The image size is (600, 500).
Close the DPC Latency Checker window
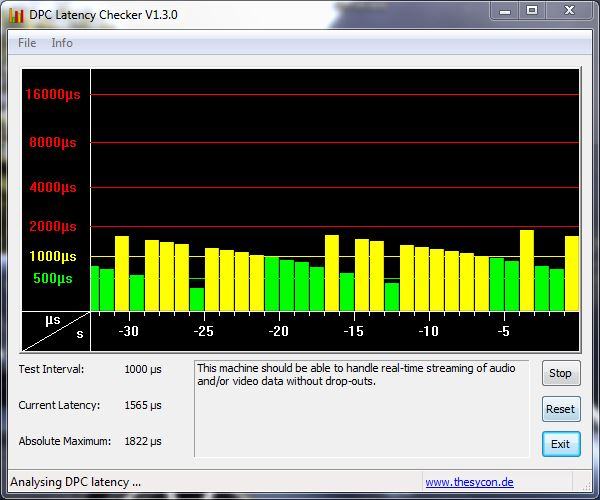(x=569, y=10)
